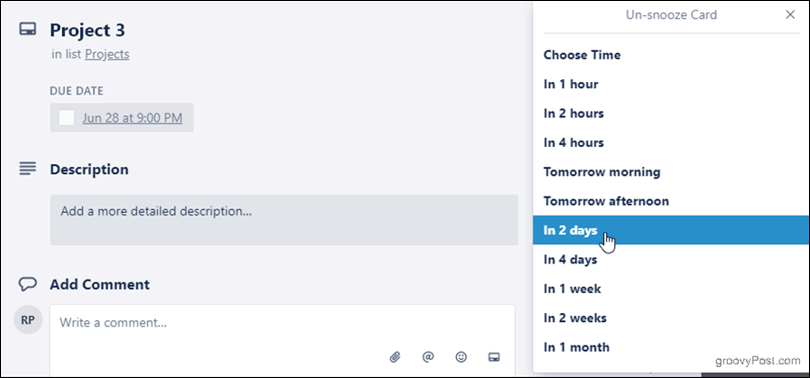Select Choose Time in snooze menu
Viewport: 810px width, 378px height.
tap(671, 55)
